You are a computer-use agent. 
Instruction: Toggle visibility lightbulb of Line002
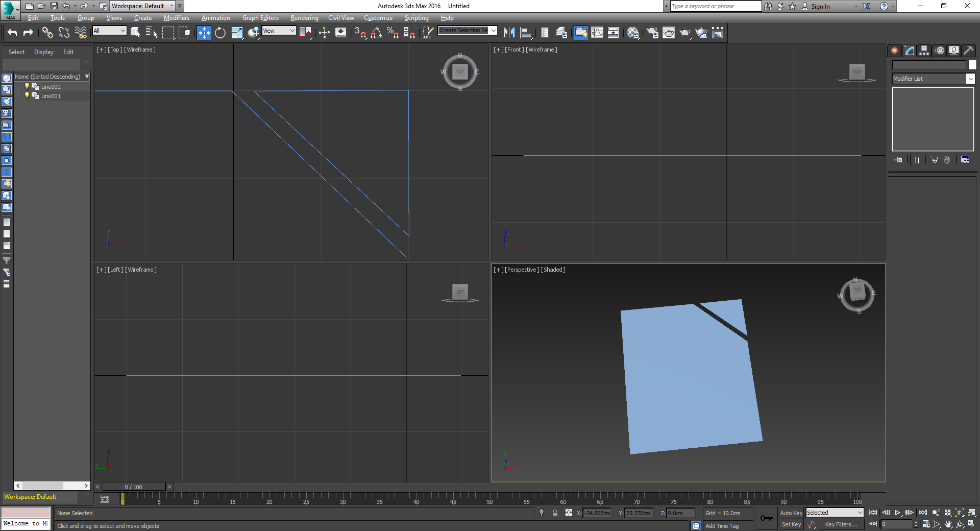pyautogui.click(x=27, y=87)
